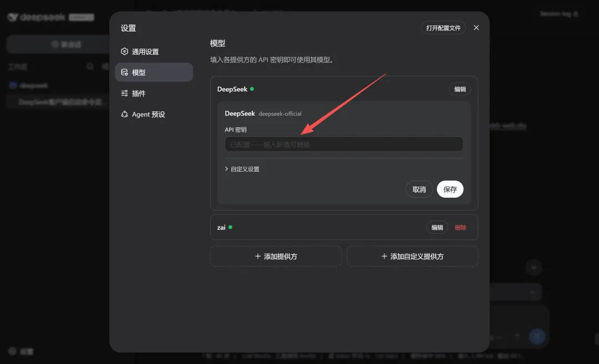Click the blue send button in the background chat window
Screen dimensions: 599x364
(537, 336)
